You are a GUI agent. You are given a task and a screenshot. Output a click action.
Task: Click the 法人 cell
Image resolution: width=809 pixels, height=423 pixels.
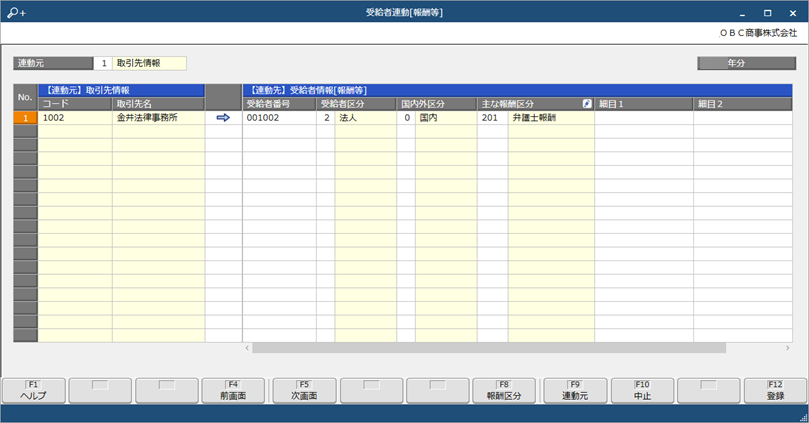[x=366, y=118]
